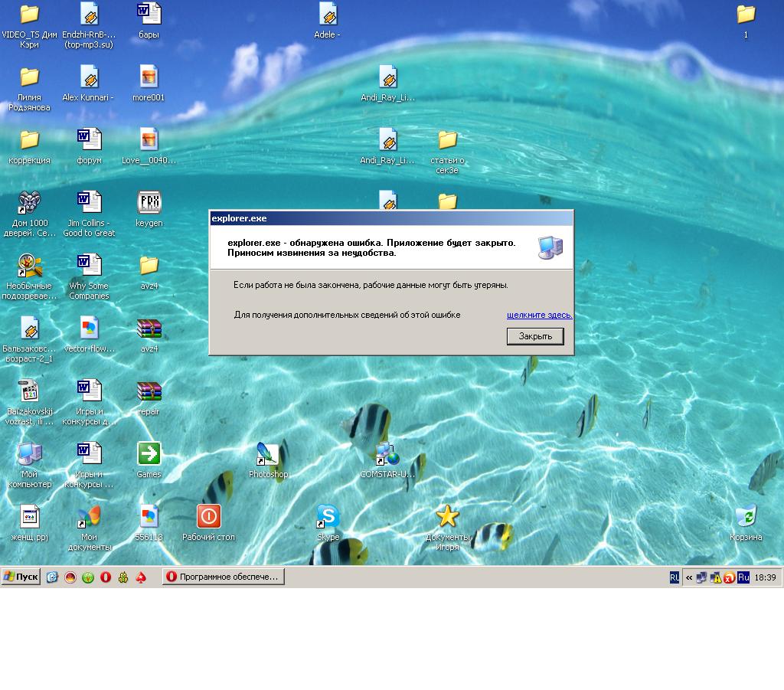Select the Документы Игоря star icon

coord(447,517)
